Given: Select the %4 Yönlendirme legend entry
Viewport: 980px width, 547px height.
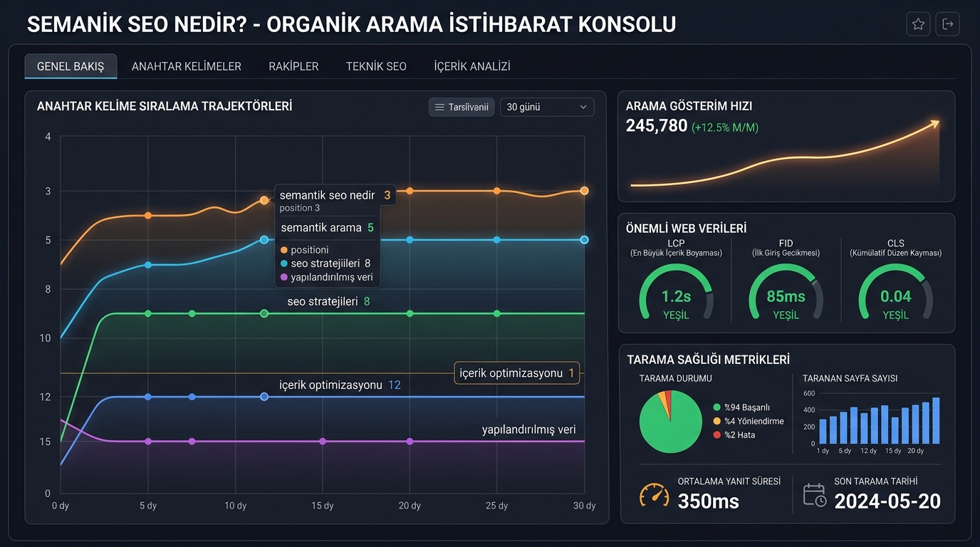Looking at the screenshot, I should [x=748, y=421].
